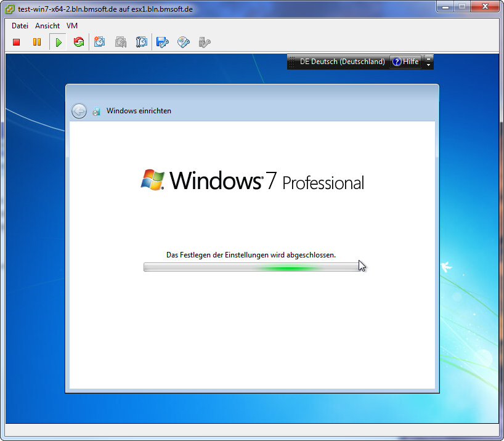Minimize the language bar with the small dash
Screen dimensions: 504x441
pos(428,59)
